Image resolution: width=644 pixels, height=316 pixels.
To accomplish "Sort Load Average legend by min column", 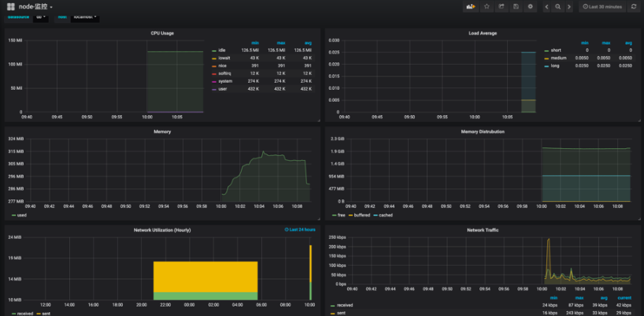I will click(x=585, y=43).
